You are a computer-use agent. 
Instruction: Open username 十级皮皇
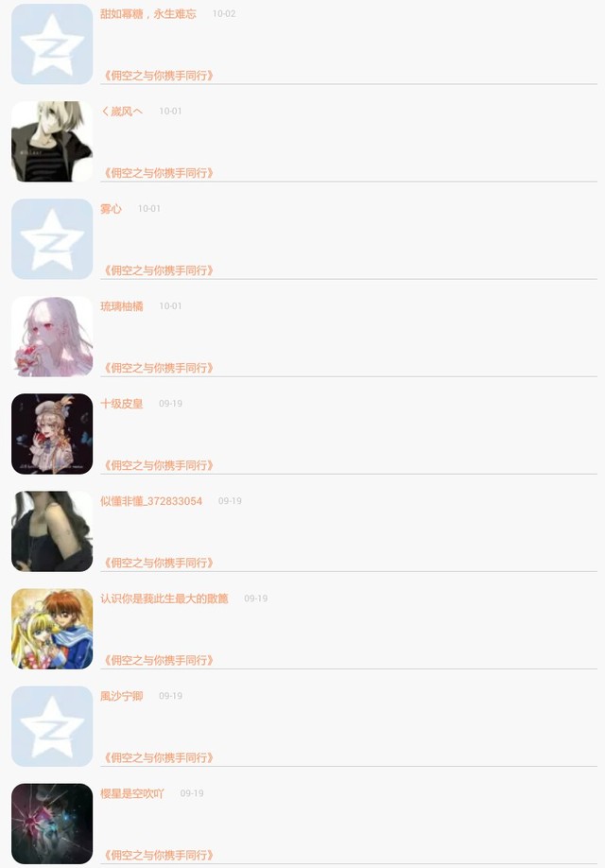pos(121,404)
